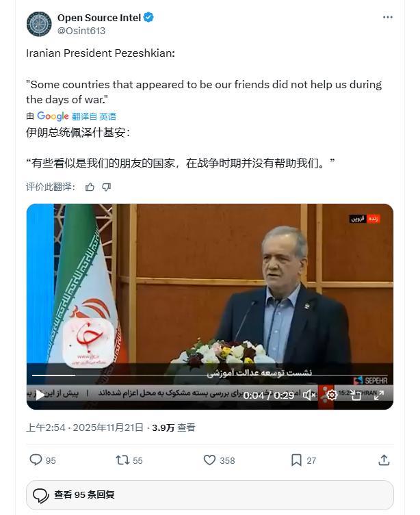This screenshot has height=515, width=420.
Task: Click the Open Source Intel profile avatar
Action: (x=39, y=24)
